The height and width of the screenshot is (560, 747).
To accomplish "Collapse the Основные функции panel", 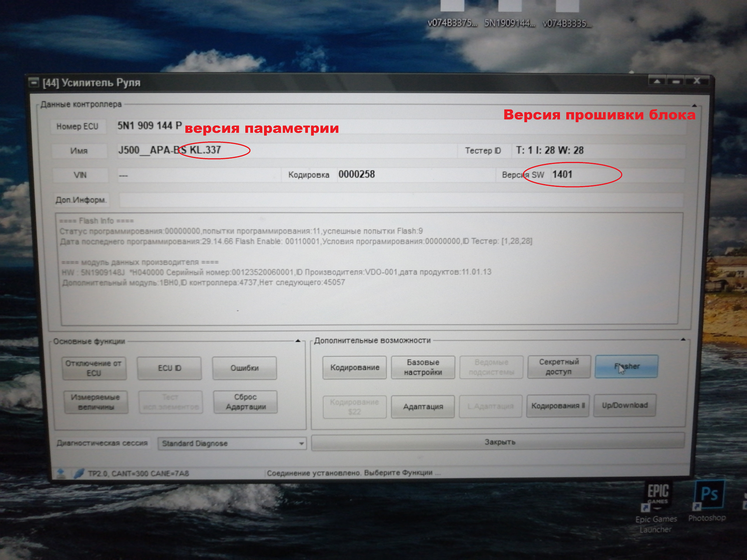I will click(298, 341).
